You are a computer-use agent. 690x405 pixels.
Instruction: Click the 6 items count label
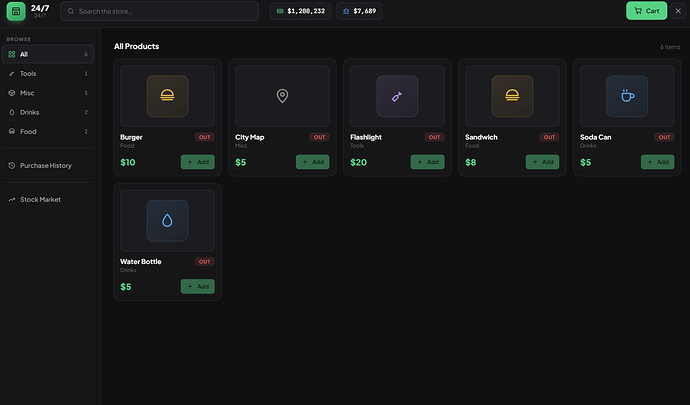tap(670, 47)
